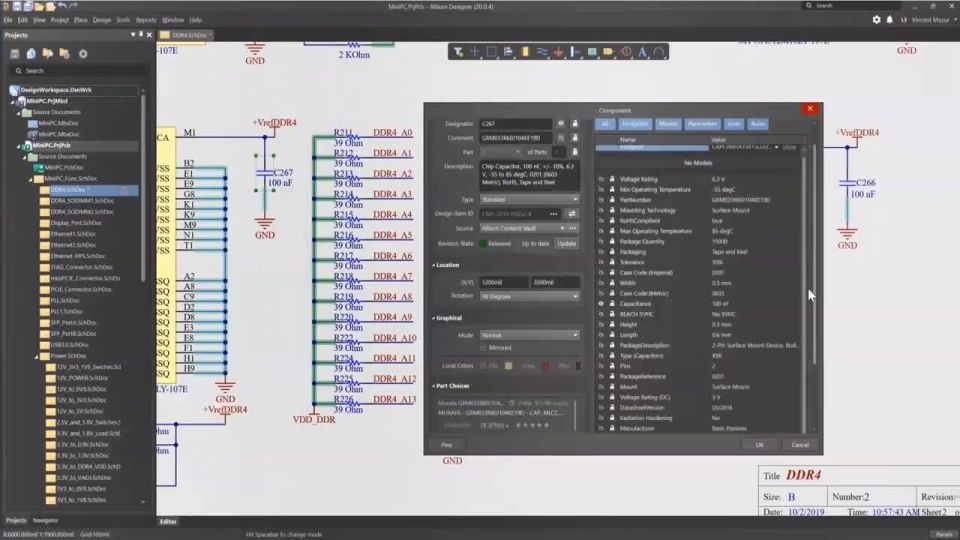Pick the Pins dark color swatch
The width and height of the screenshot is (960, 540).
578,366
